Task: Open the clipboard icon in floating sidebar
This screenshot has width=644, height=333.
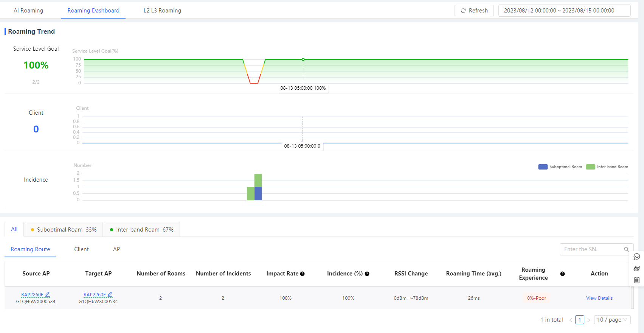Action: pyautogui.click(x=637, y=280)
